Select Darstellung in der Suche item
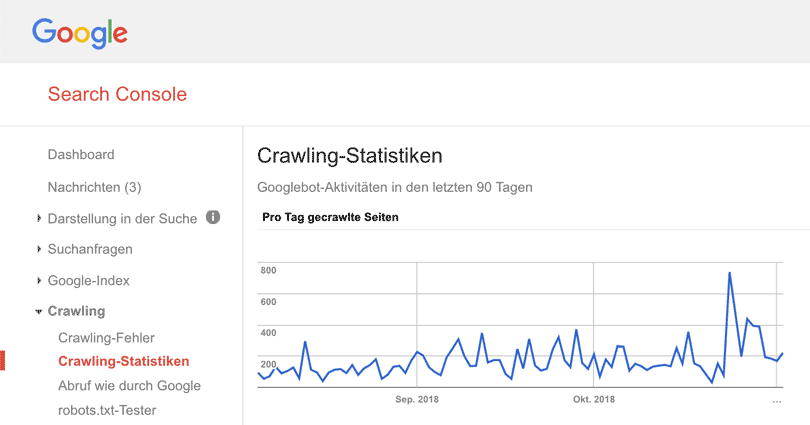 coord(122,218)
